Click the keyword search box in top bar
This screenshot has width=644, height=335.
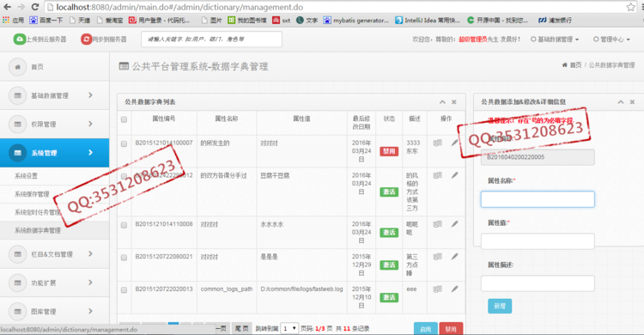[211, 39]
